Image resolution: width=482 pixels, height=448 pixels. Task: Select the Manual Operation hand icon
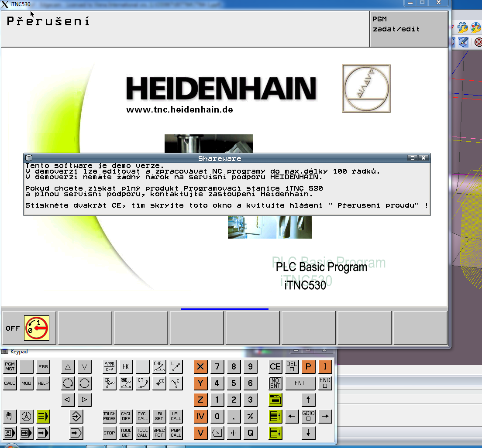point(10,417)
